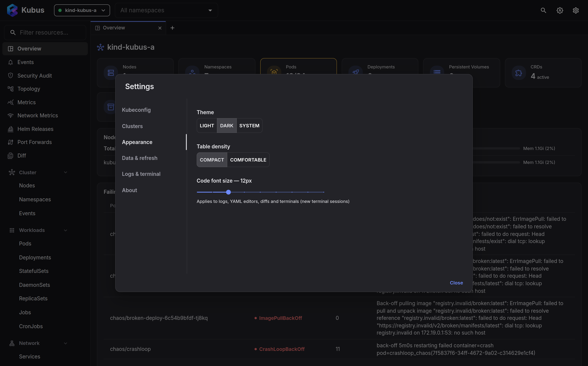This screenshot has width=588, height=366.
Task: Click the Metrics chart icon
Action: click(10, 102)
